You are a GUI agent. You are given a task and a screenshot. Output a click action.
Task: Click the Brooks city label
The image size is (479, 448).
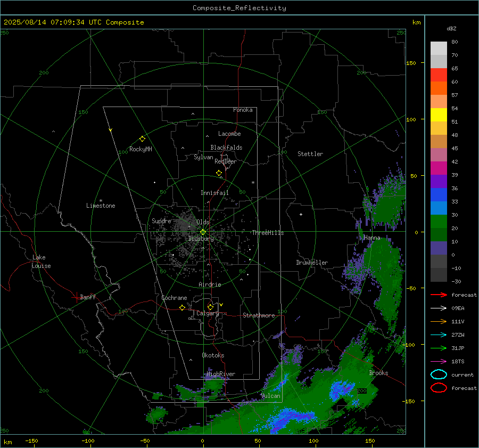[378, 373]
